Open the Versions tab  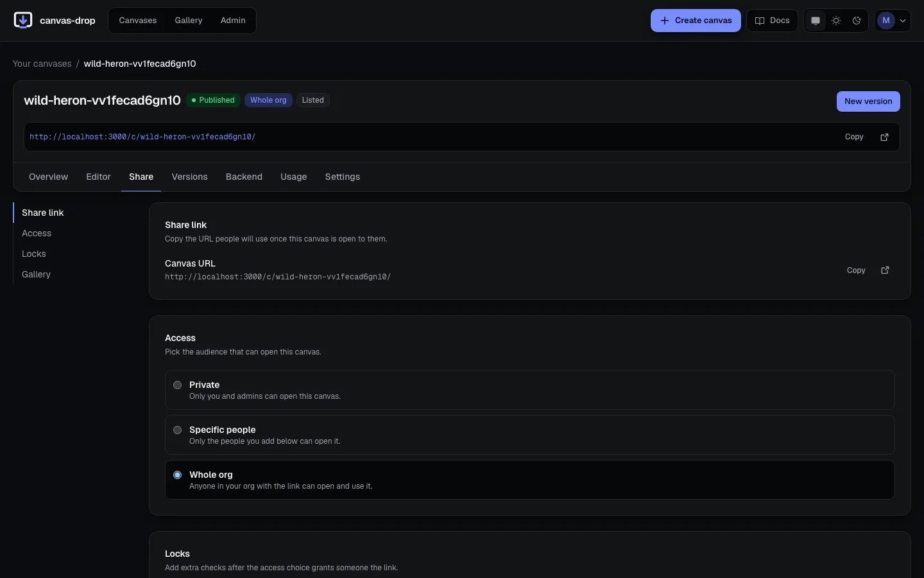click(190, 177)
